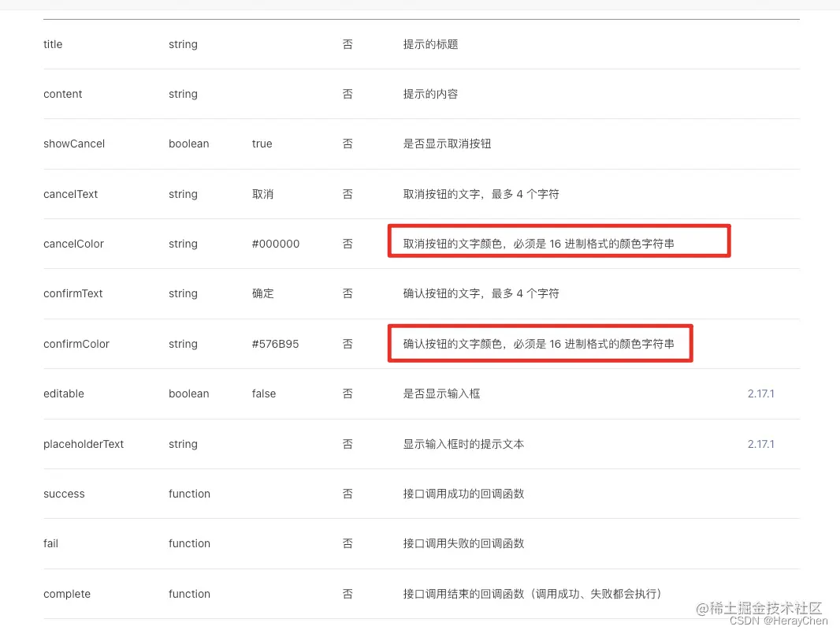The image size is (840, 634).
Task: Select the default value '#576B95'
Action: [275, 344]
